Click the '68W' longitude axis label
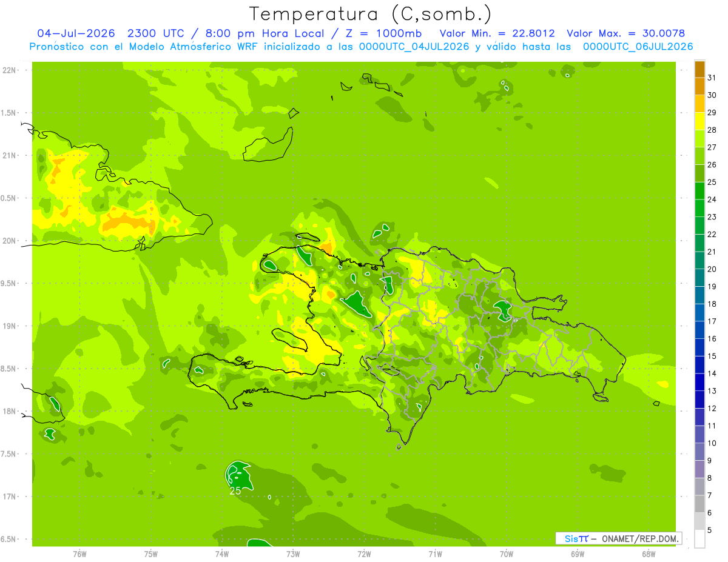Screen dimensions: 728x562 click(649, 554)
